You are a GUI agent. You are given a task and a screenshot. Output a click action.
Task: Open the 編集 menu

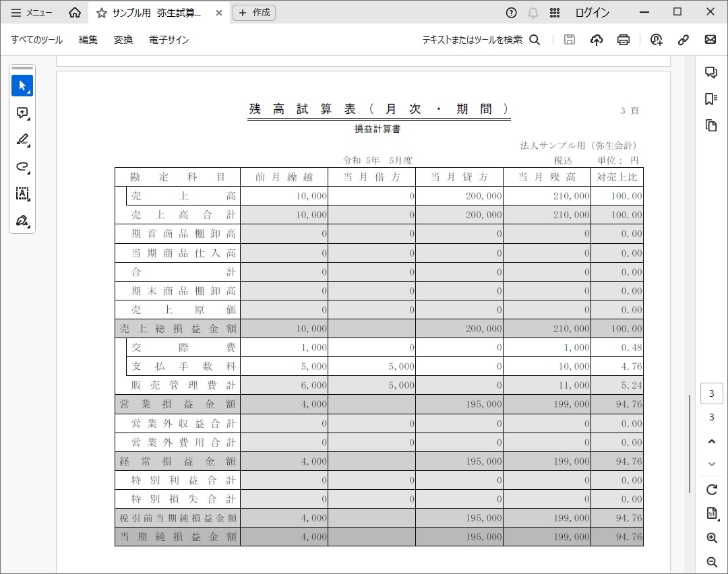coord(88,40)
